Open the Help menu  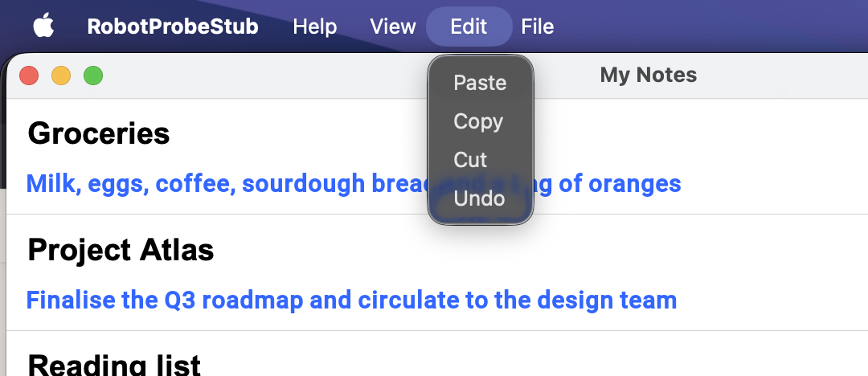(x=314, y=26)
